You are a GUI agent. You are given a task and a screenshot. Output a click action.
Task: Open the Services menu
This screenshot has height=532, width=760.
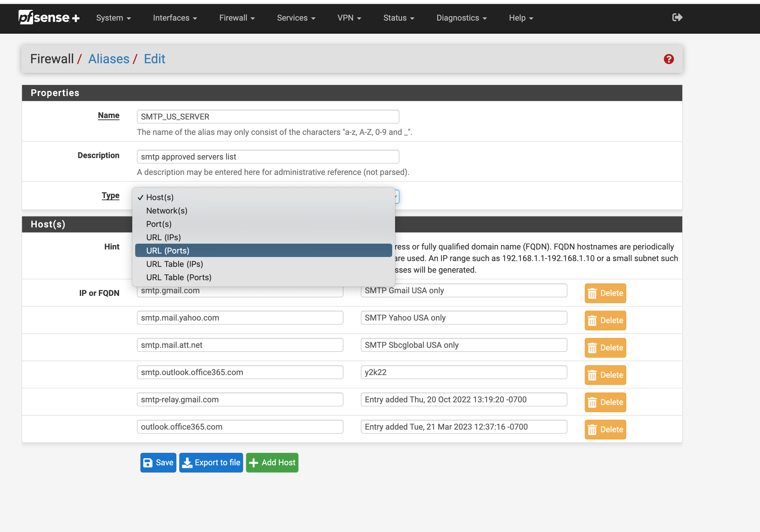296,18
